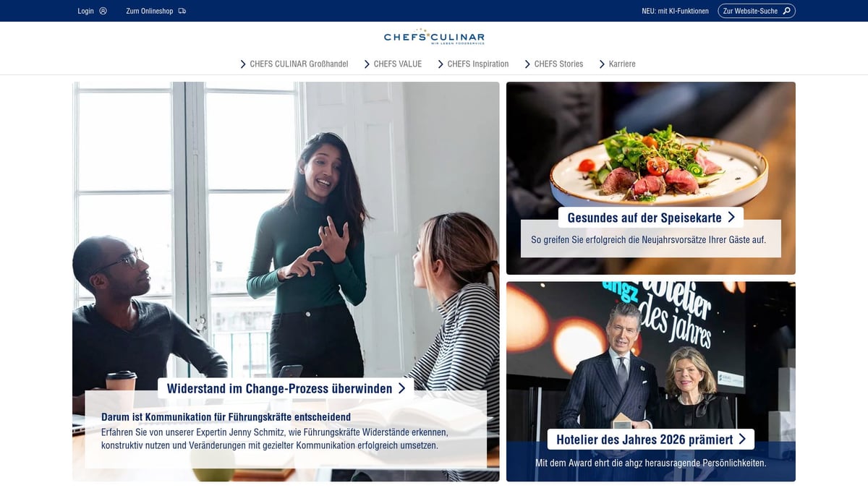Click the user profile icon beside Login
The width and height of the screenshot is (868, 488).
pyautogui.click(x=103, y=11)
